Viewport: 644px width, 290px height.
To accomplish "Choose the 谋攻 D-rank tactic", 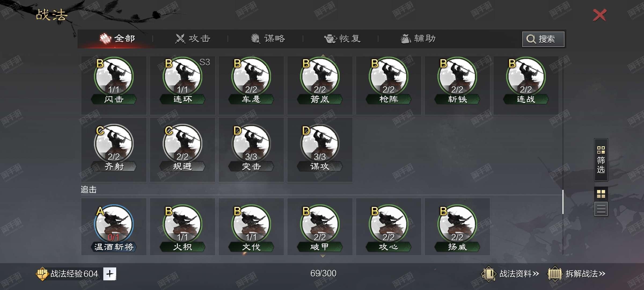I will pyautogui.click(x=320, y=148).
